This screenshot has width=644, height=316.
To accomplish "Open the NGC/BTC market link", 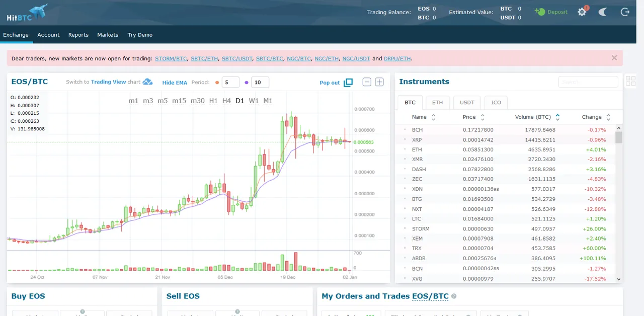I will point(299,58).
